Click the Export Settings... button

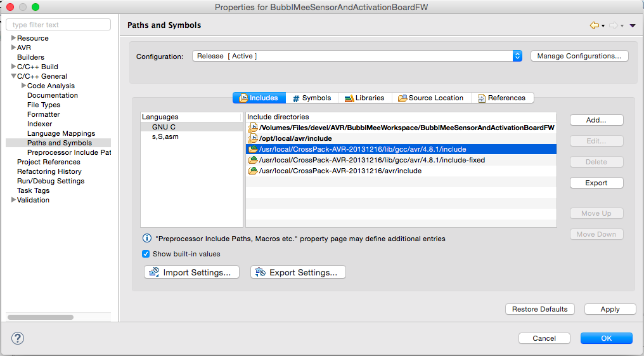[298, 272]
